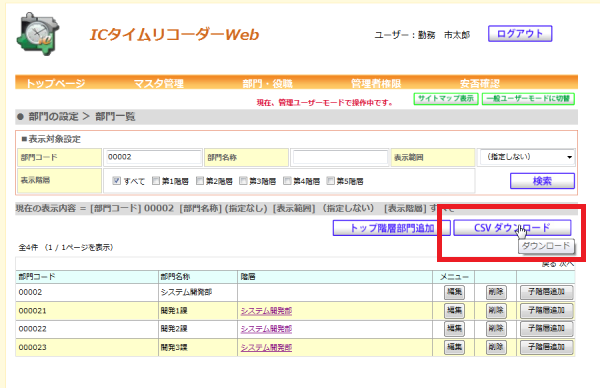Focus the 部門コード input field

click(153, 157)
